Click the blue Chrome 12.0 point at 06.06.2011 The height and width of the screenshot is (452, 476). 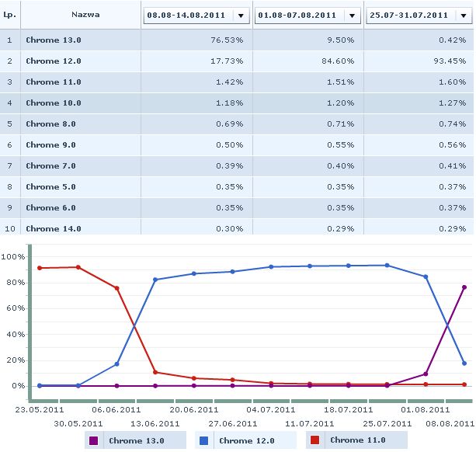117,363
